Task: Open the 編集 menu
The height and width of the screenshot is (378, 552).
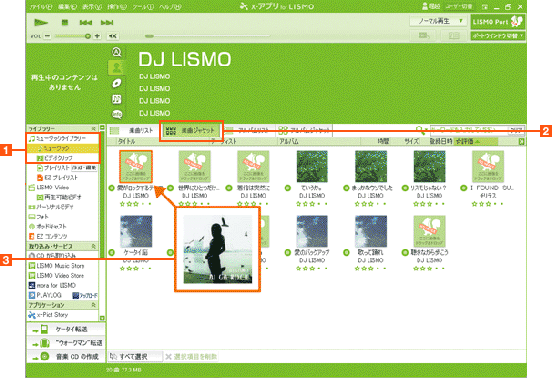Action: pos(67,7)
